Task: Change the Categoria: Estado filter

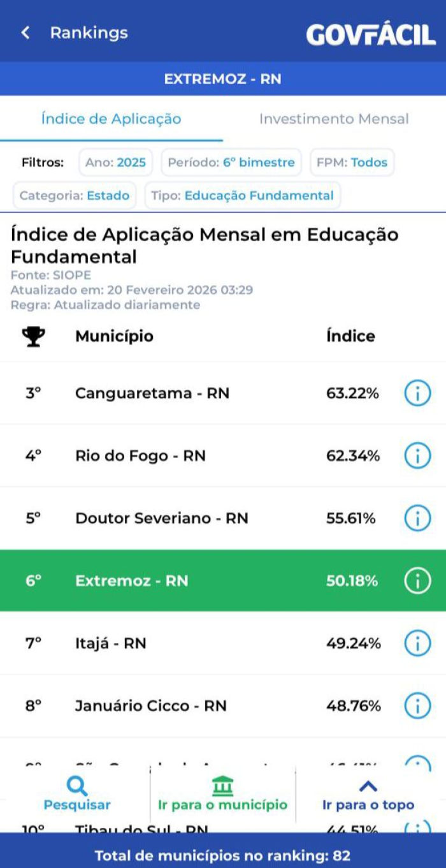Action: click(75, 196)
